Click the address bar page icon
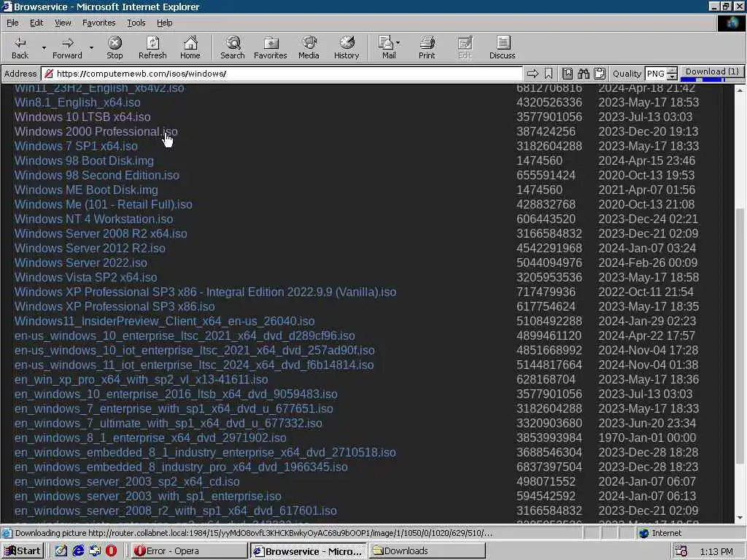 [48, 74]
